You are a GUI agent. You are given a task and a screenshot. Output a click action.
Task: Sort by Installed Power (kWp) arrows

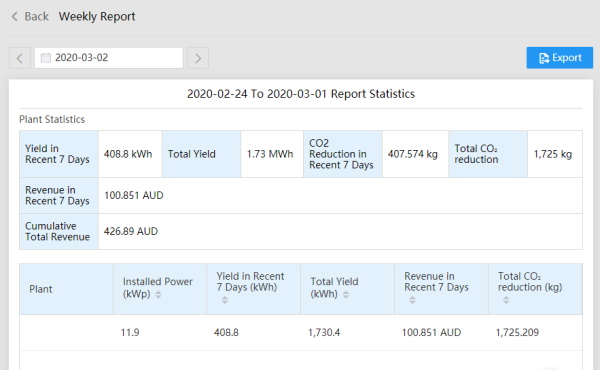click(x=158, y=295)
